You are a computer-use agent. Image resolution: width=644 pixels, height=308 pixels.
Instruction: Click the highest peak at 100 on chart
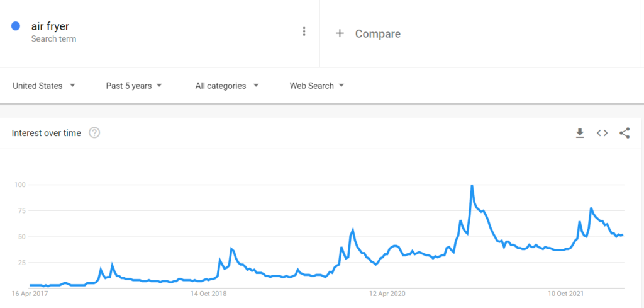(472, 186)
